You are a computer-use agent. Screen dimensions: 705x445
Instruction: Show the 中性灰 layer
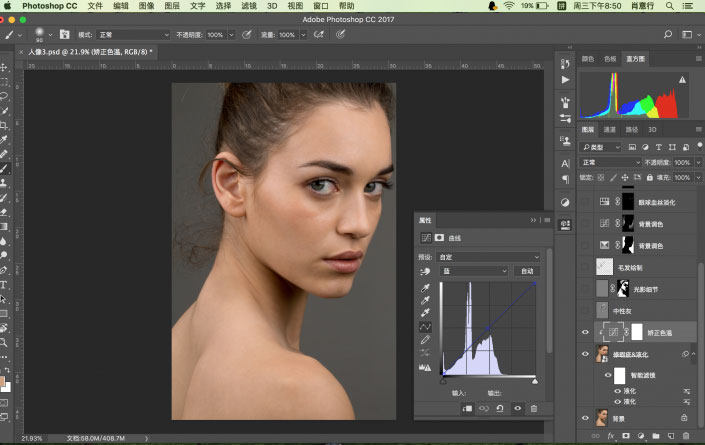pyautogui.click(x=586, y=311)
